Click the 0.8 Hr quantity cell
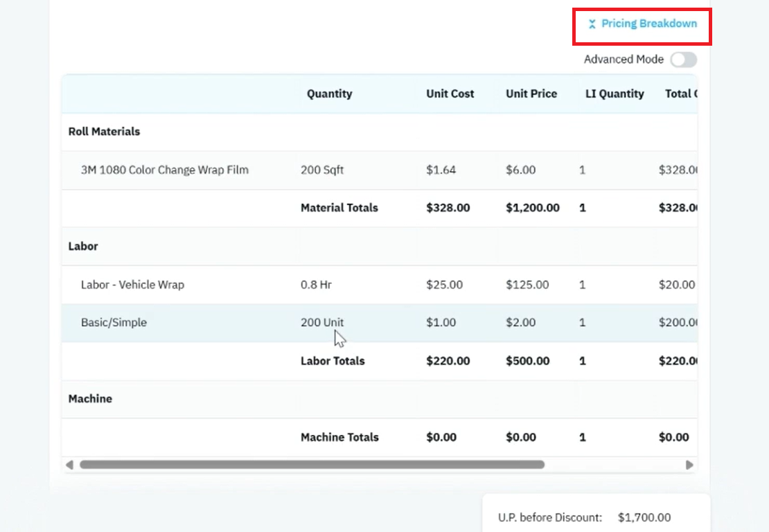This screenshot has height=532, width=769. pos(316,285)
